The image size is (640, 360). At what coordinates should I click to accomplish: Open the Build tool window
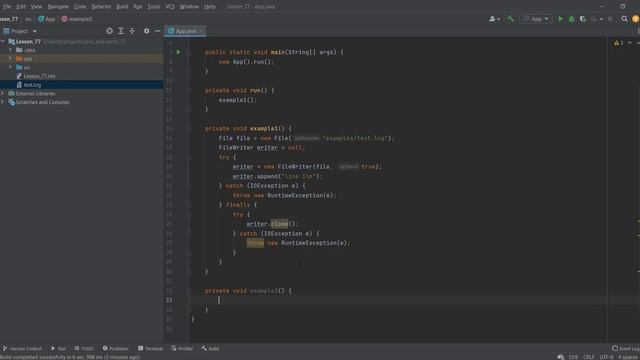coord(210,349)
